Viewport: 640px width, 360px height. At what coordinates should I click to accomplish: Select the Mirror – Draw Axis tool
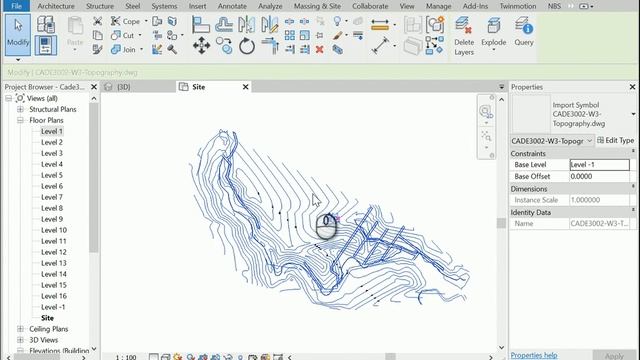tap(270, 24)
